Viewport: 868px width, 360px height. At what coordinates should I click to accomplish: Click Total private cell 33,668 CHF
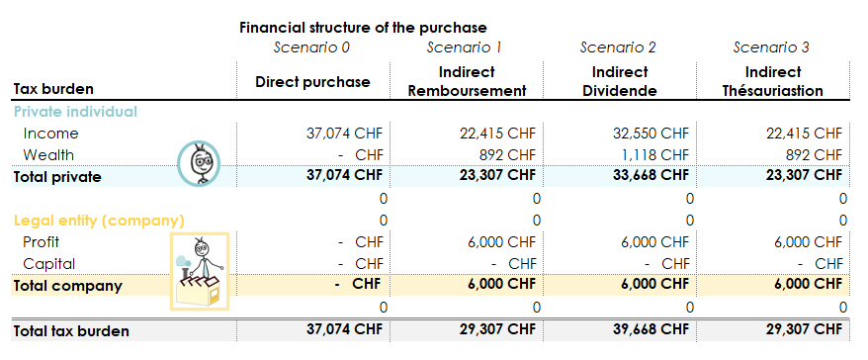[x=651, y=176]
